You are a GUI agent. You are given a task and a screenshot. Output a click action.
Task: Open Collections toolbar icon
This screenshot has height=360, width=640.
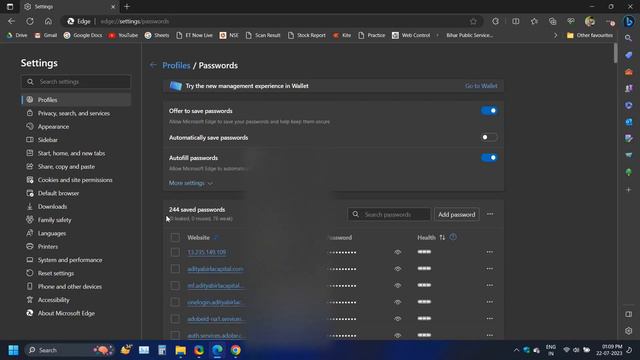[553, 21]
